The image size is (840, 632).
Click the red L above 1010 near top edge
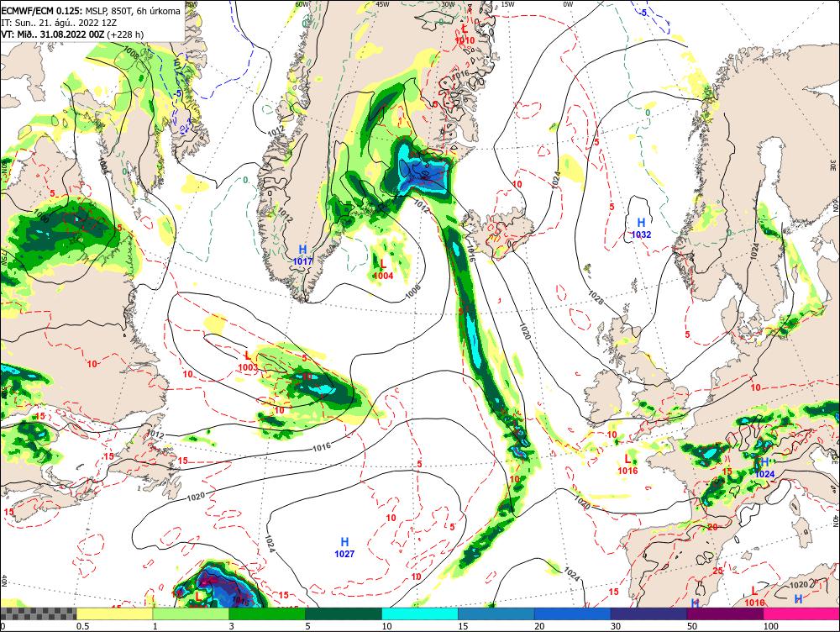[x=465, y=29]
